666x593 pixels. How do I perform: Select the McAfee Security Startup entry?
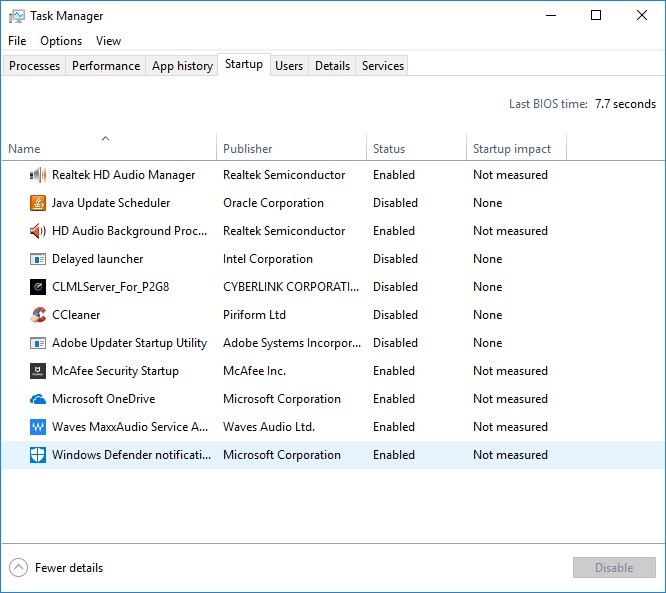[333, 371]
